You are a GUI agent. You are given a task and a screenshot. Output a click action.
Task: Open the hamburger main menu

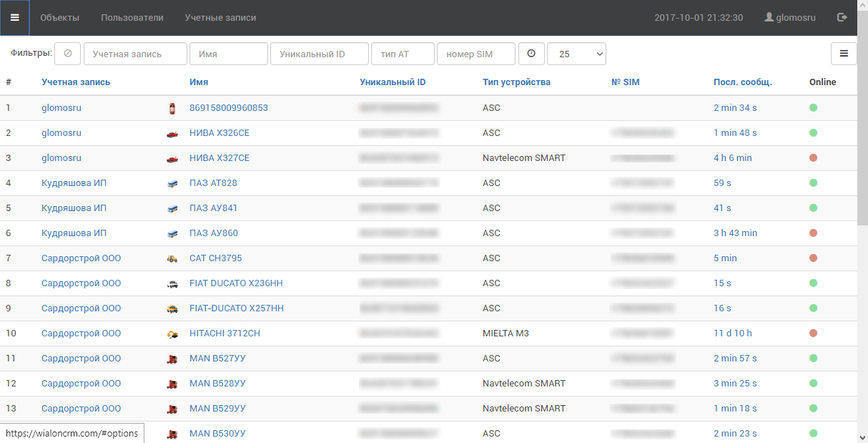click(x=14, y=18)
